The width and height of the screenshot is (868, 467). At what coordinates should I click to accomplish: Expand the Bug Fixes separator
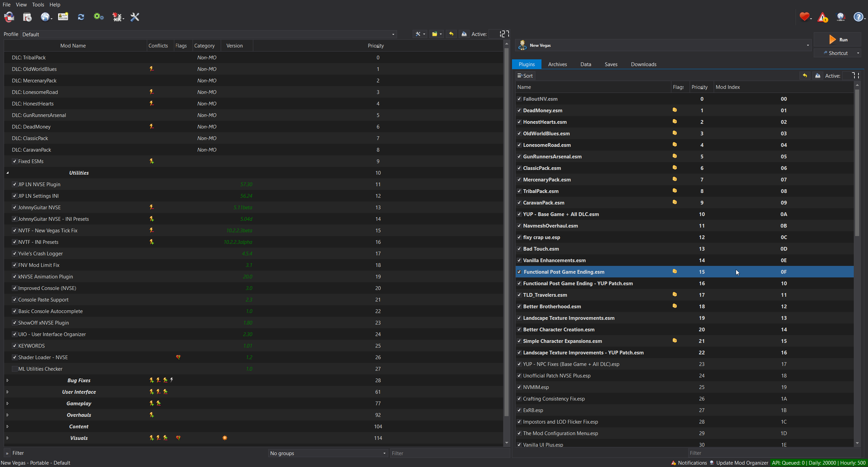[7, 381]
